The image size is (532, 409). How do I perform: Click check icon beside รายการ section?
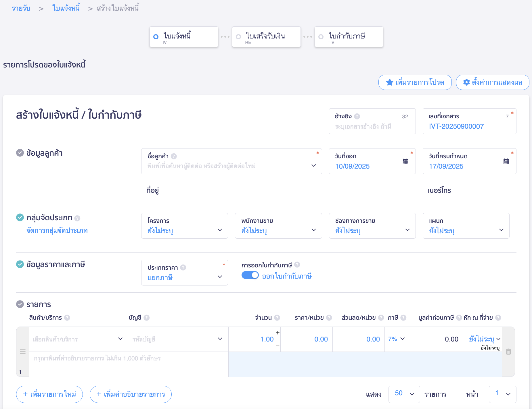point(20,304)
